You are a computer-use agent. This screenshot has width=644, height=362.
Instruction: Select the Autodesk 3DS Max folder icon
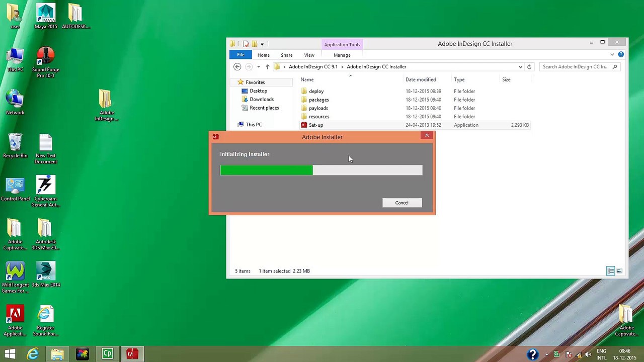click(x=46, y=235)
